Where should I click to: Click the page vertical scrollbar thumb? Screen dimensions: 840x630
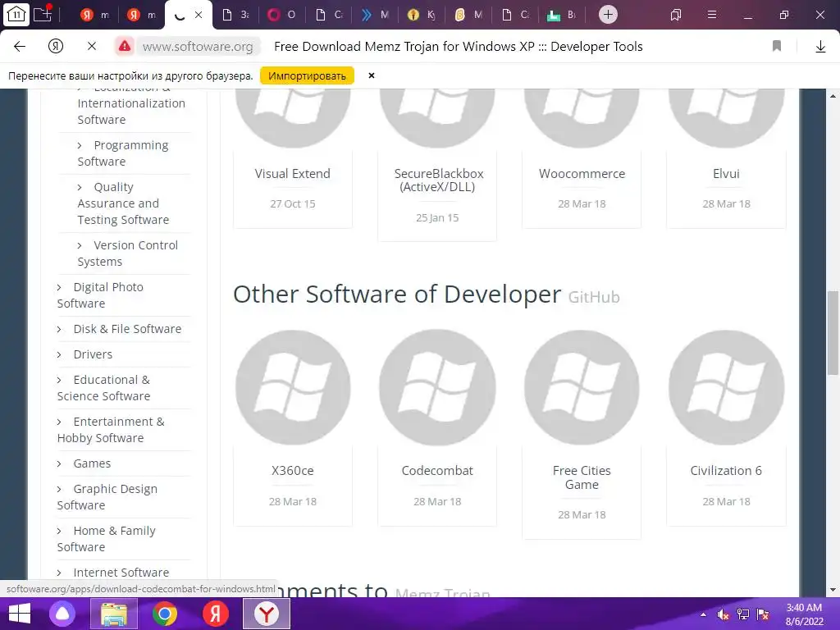pyautogui.click(x=833, y=333)
